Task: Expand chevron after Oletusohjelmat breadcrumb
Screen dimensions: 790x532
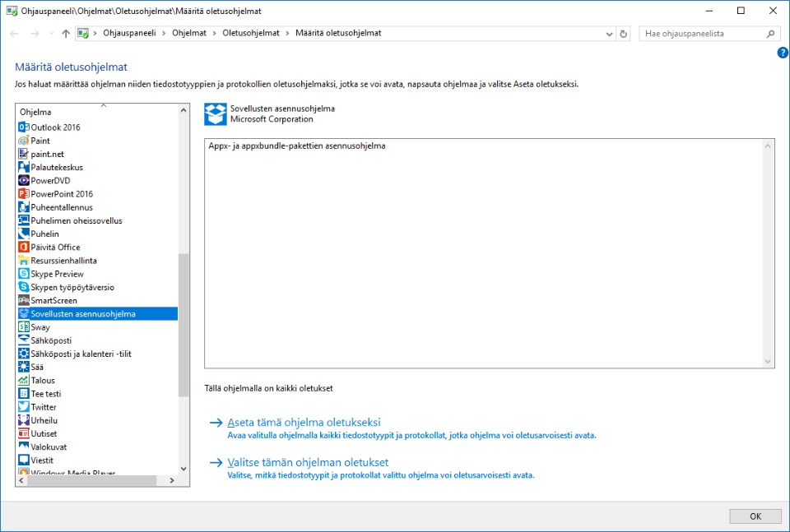Action: tap(287, 33)
